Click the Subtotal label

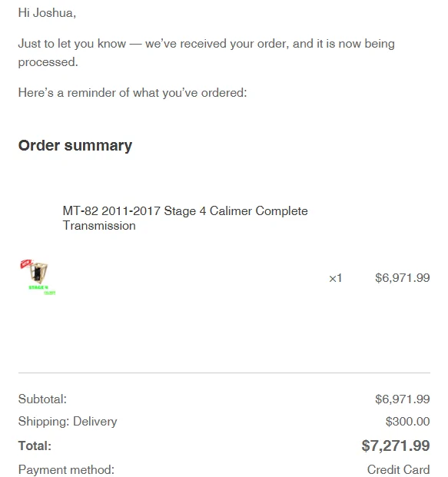point(42,399)
